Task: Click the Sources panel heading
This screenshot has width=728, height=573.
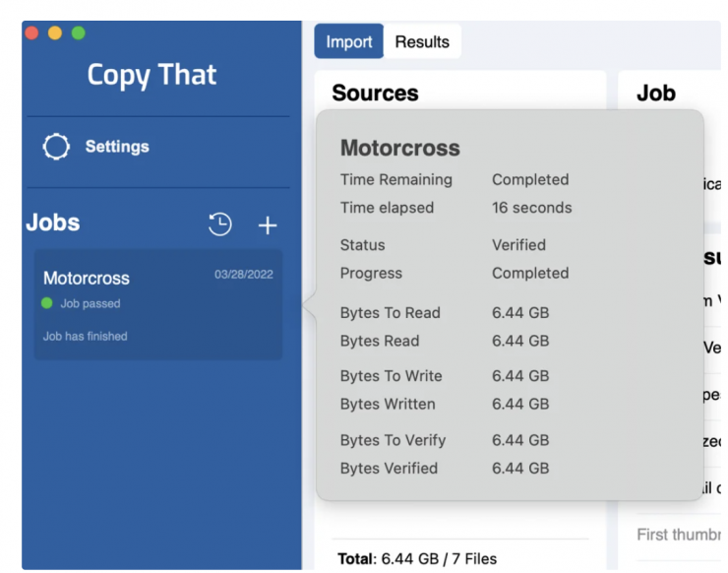Action: point(375,94)
